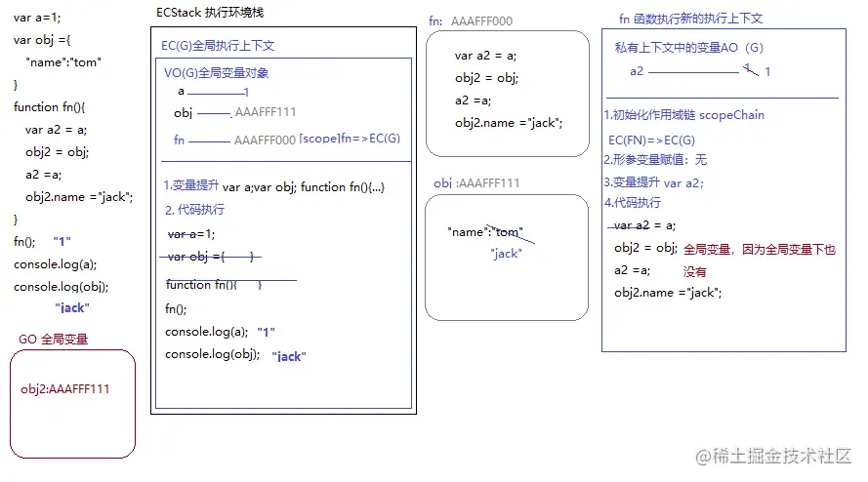Select '1.变量提升' step in EC(G) box
This screenshot has width=868, height=482.
[191, 185]
